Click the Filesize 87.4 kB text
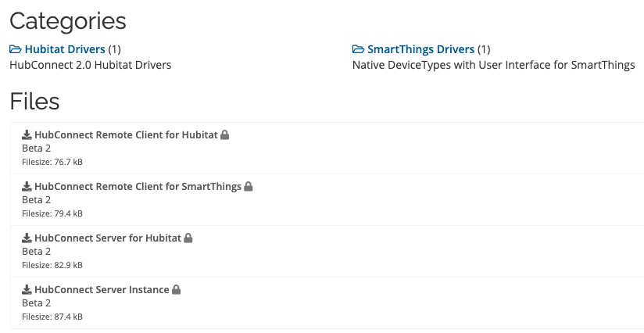644x333 pixels. pos(52,317)
